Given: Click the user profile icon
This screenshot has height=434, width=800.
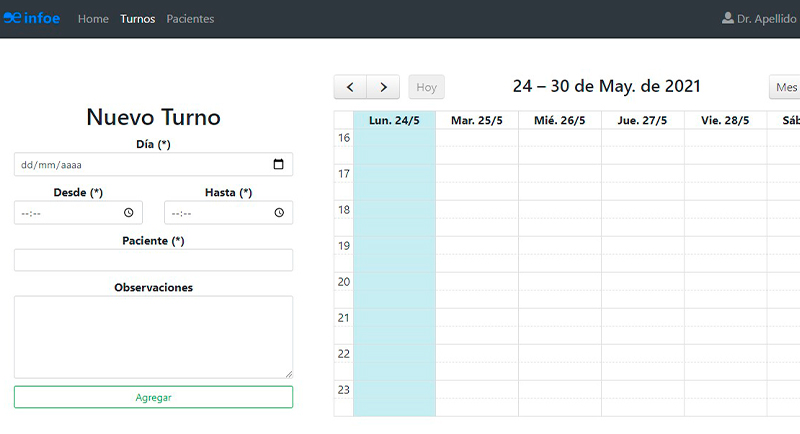Looking at the screenshot, I should tap(727, 18).
